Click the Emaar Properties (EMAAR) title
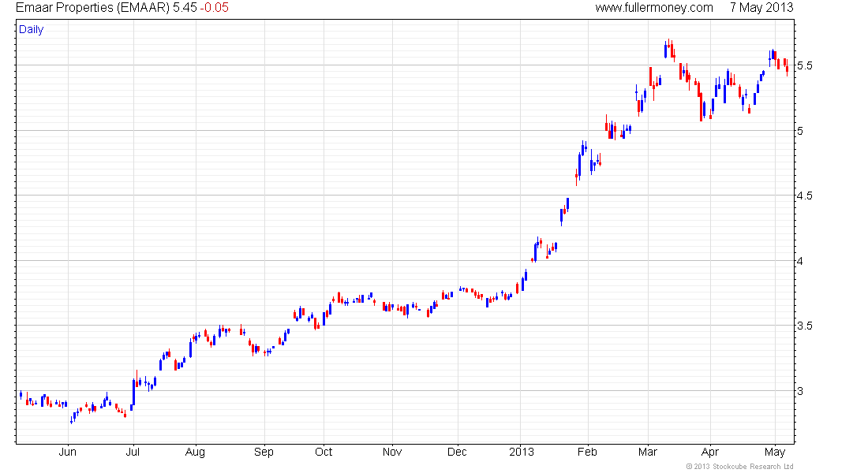868x473 pixels. [x=92, y=8]
